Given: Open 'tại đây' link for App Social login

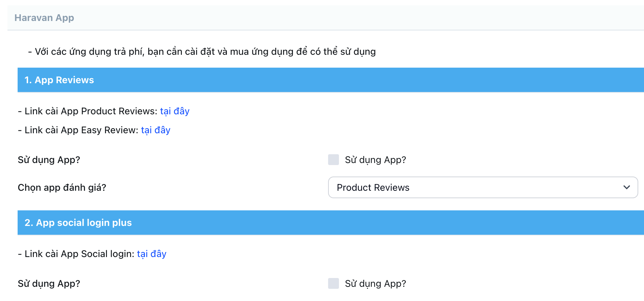Looking at the screenshot, I should [x=151, y=254].
